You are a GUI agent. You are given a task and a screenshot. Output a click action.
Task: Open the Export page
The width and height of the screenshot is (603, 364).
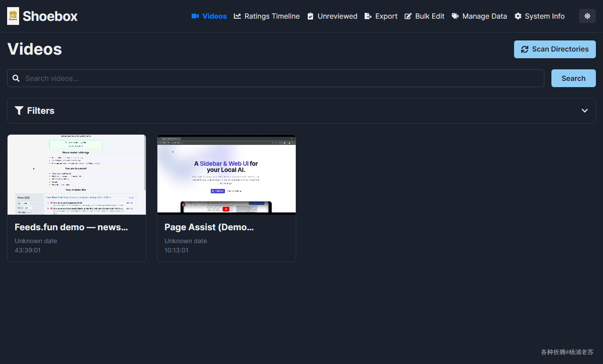click(x=381, y=16)
